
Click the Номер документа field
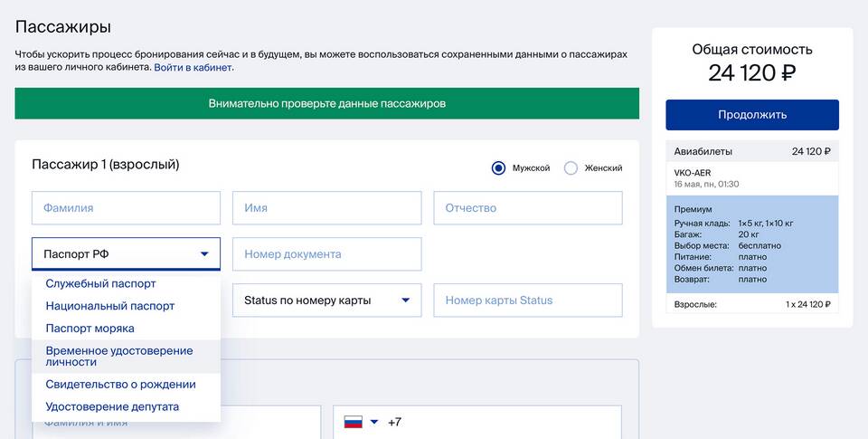(x=326, y=254)
